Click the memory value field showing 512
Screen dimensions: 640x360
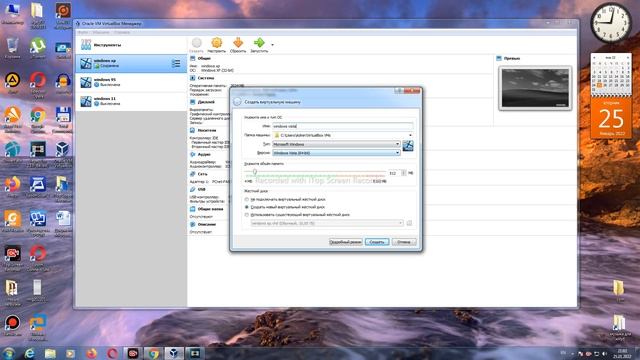pyautogui.click(x=394, y=173)
